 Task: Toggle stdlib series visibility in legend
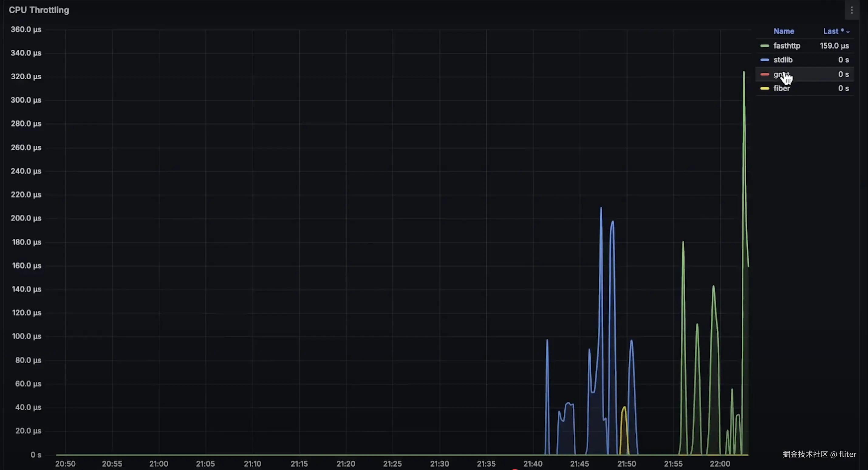click(x=783, y=60)
